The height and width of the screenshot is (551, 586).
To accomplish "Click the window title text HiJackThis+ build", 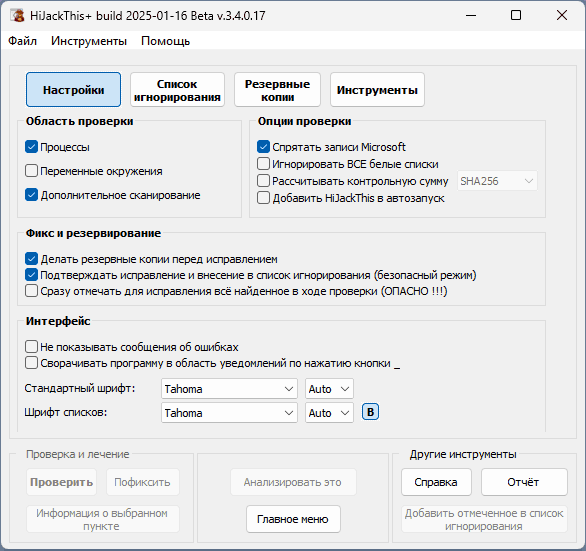I will coord(148,16).
